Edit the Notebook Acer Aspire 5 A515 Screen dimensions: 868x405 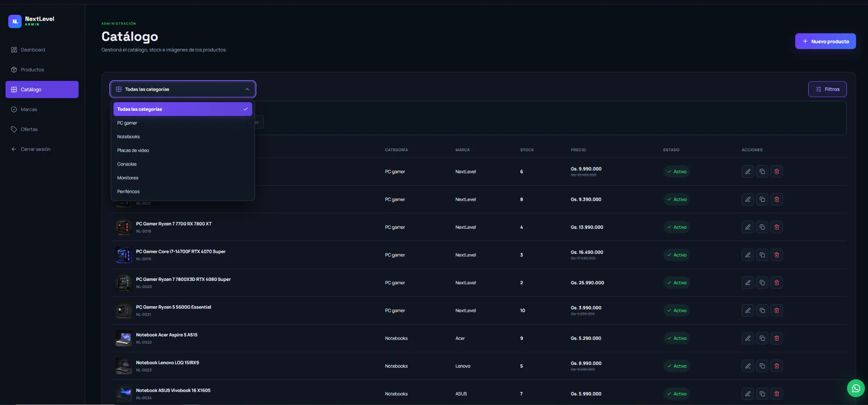tap(748, 338)
